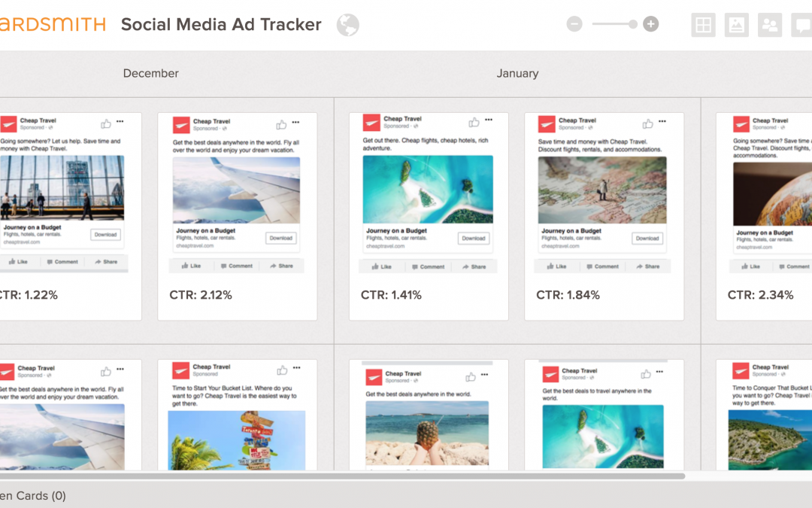Click the airplane wing image in CTR 2.12% card
812x508 pixels.
click(x=236, y=190)
